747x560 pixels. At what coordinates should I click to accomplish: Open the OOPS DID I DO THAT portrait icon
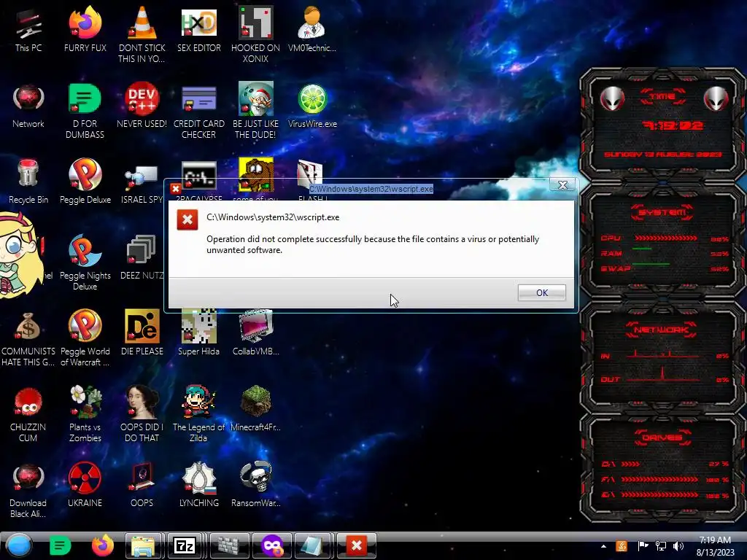tap(142, 414)
